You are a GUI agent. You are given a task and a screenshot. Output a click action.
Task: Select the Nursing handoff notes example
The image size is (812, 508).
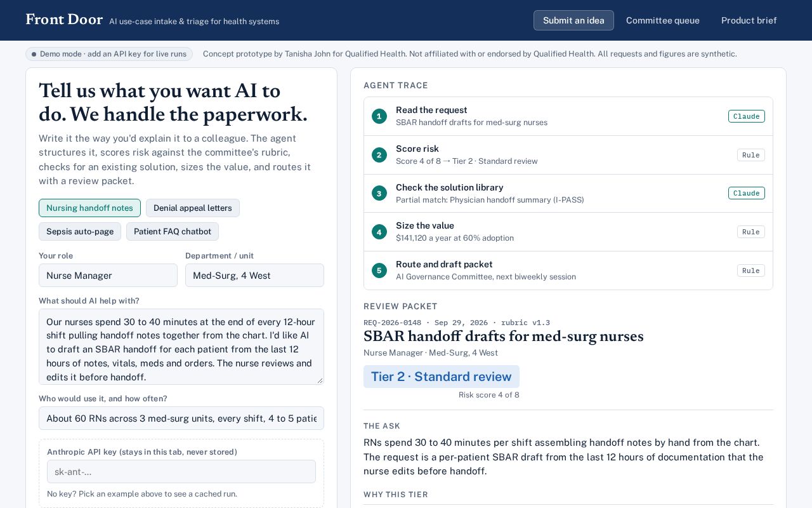89,208
